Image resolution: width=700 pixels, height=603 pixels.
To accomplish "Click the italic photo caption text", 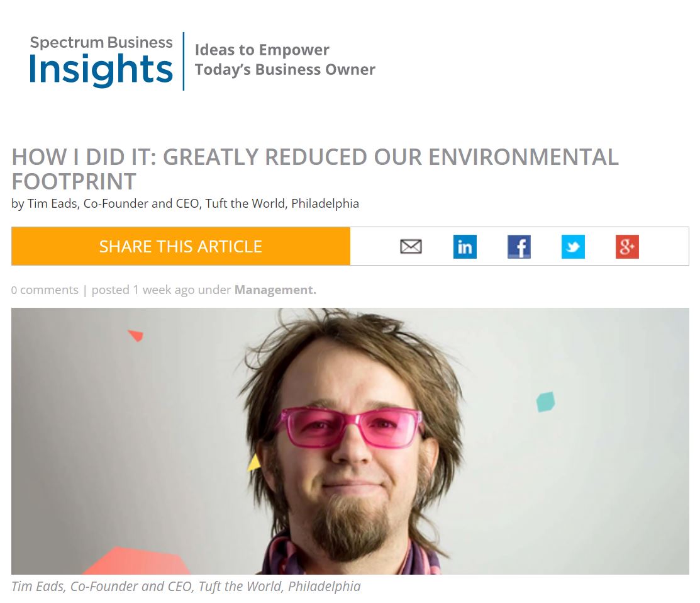I will [x=186, y=586].
